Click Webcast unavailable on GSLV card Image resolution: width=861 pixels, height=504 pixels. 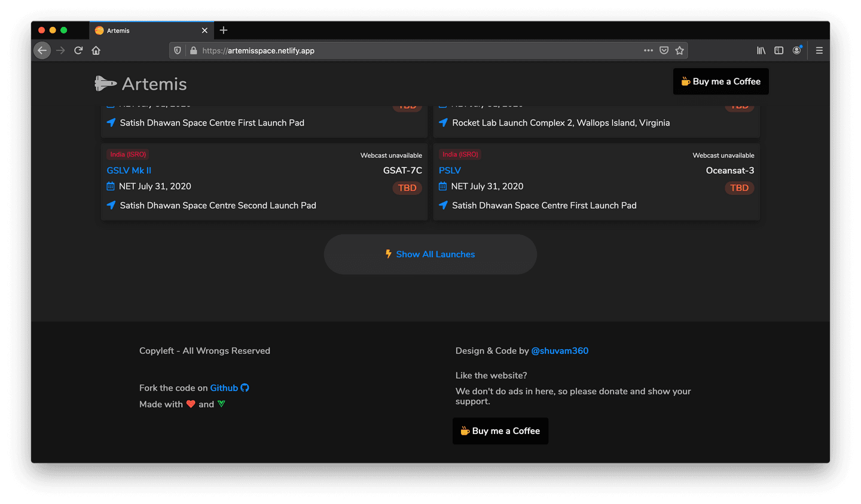(391, 155)
